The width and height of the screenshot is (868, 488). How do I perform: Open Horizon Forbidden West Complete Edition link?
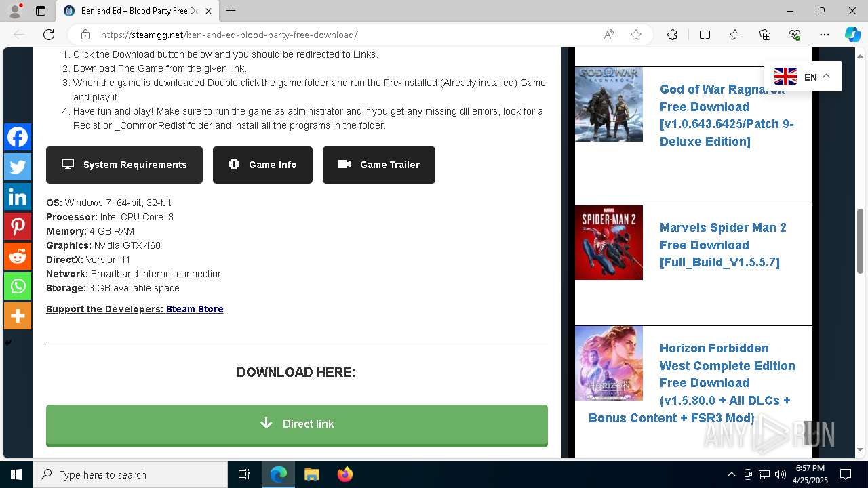tap(692, 383)
